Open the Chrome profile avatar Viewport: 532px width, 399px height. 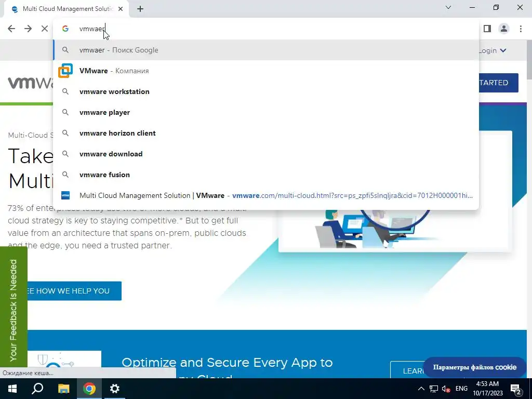504,29
